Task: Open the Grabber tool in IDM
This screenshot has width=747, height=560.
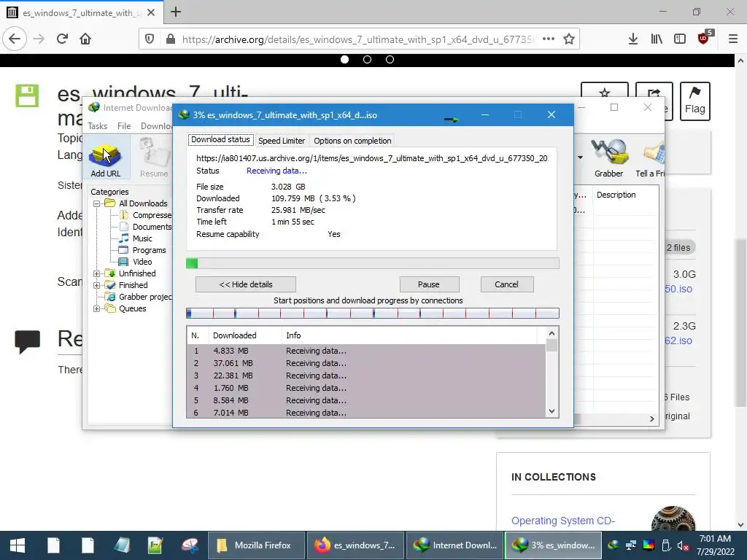Action: click(608, 158)
